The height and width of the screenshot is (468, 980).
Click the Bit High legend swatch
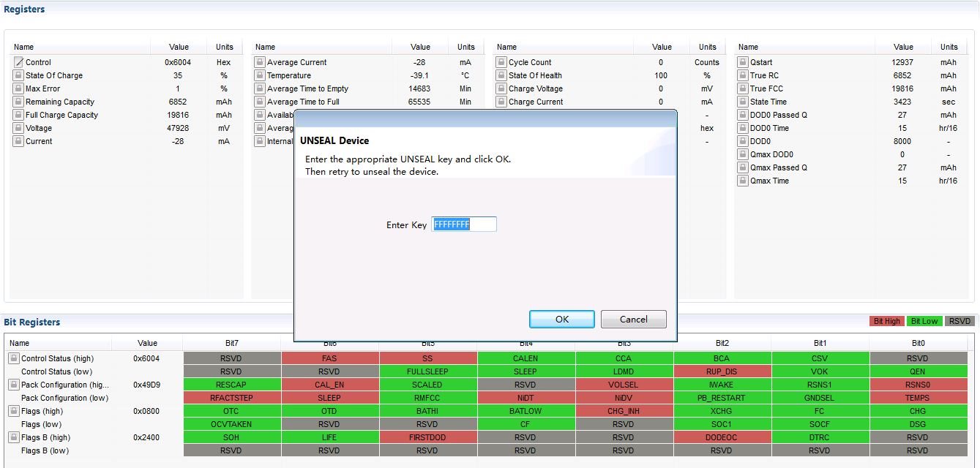pyautogui.click(x=886, y=321)
